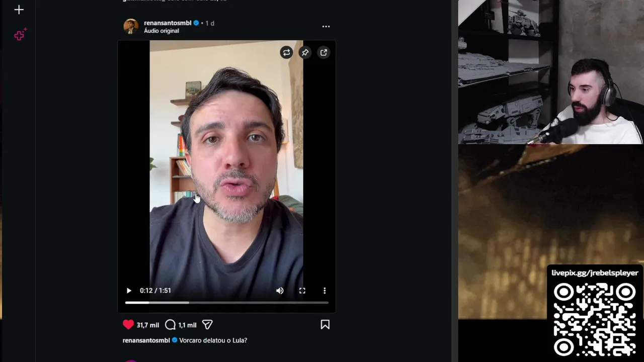This screenshot has width=644, height=362.
Task: Open the post's three-dot options menu
Action: click(x=326, y=26)
